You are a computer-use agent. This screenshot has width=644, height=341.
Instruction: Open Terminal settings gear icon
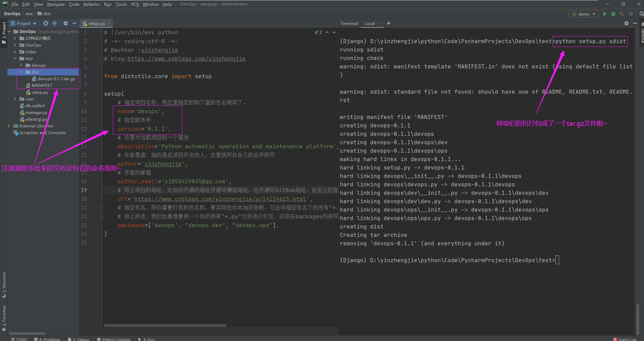tap(626, 23)
